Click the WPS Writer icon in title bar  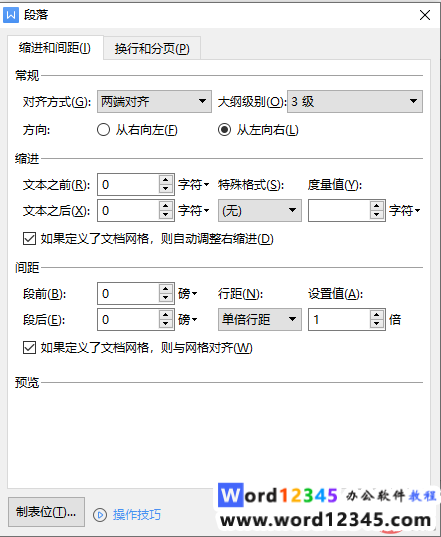[x=11, y=15]
